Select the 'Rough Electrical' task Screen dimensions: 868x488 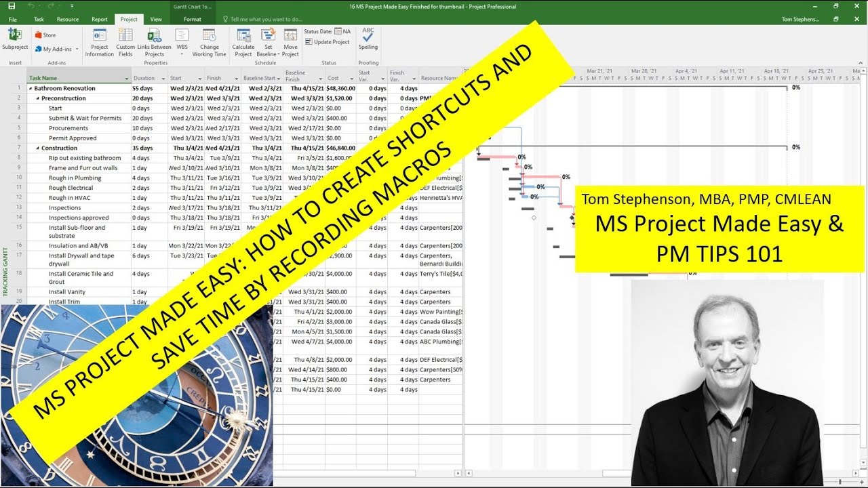[71, 188]
